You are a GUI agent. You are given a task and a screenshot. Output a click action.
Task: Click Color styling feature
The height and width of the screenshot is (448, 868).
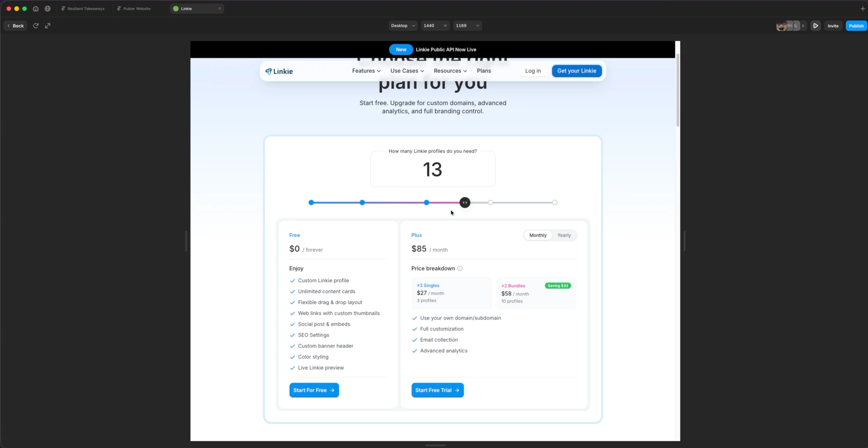[x=313, y=357]
